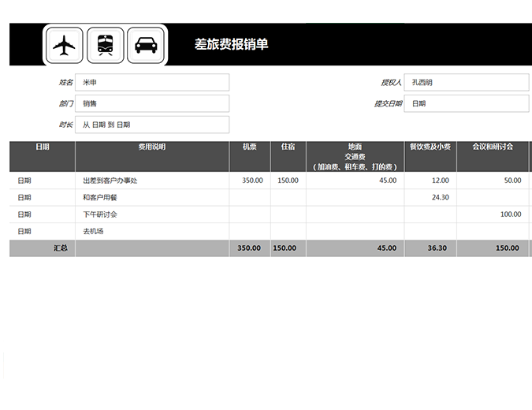Click the date cell in 出差到客户办事处 row

[43, 181]
